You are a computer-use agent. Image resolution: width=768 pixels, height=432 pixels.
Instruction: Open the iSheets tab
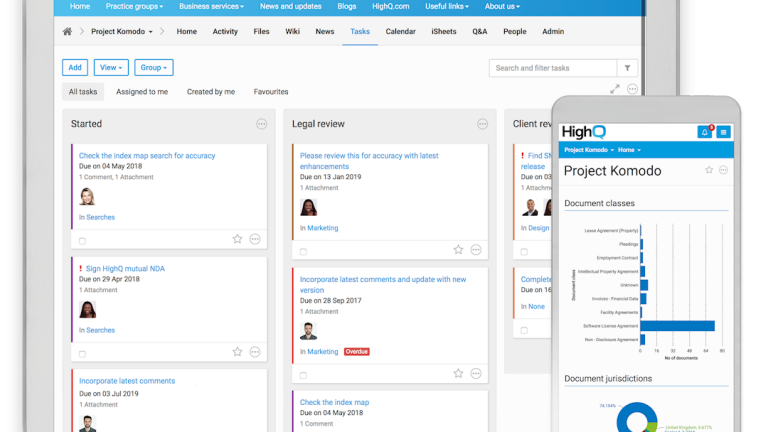click(444, 31)
